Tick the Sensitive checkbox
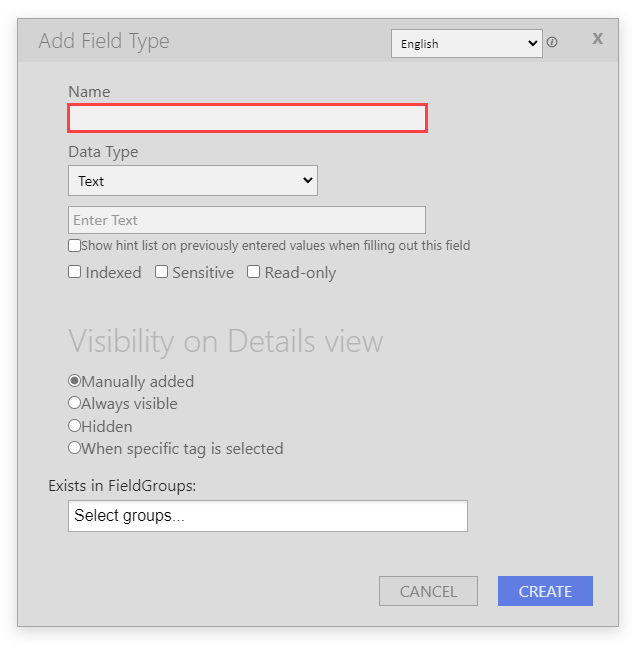 (161, 272)
